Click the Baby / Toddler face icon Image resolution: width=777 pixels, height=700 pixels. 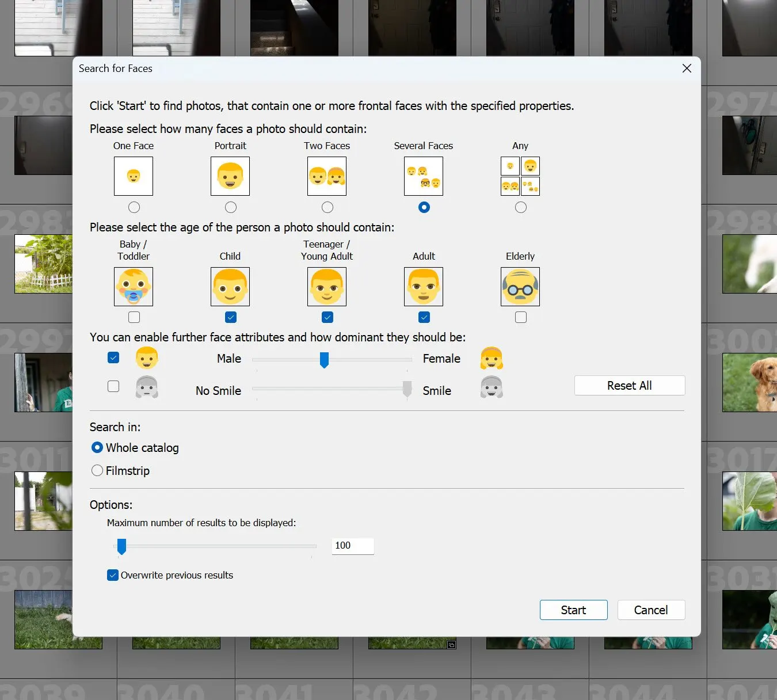click(x=133, y=286)
